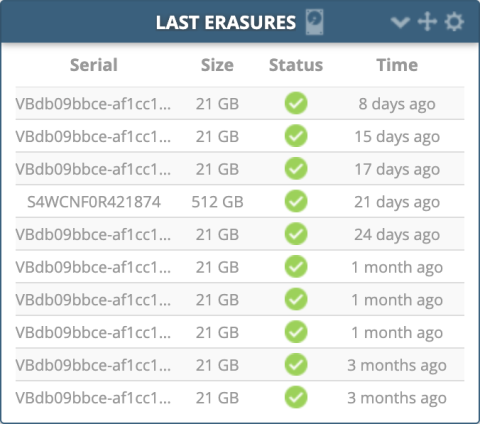This screenshot has height=424, width=480.
Task: Select the 512 GB size cell
Action: [x=217, y=202]
